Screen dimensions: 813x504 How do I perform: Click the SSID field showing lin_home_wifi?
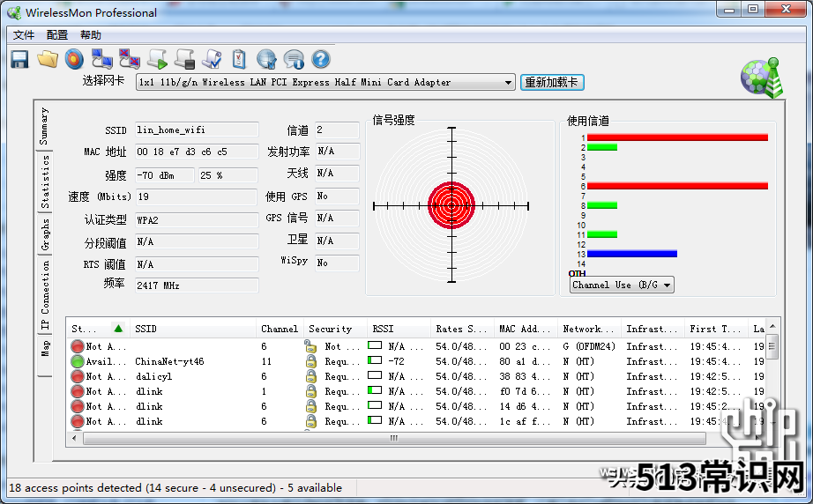pyautogui.click(x=197, y=130)
